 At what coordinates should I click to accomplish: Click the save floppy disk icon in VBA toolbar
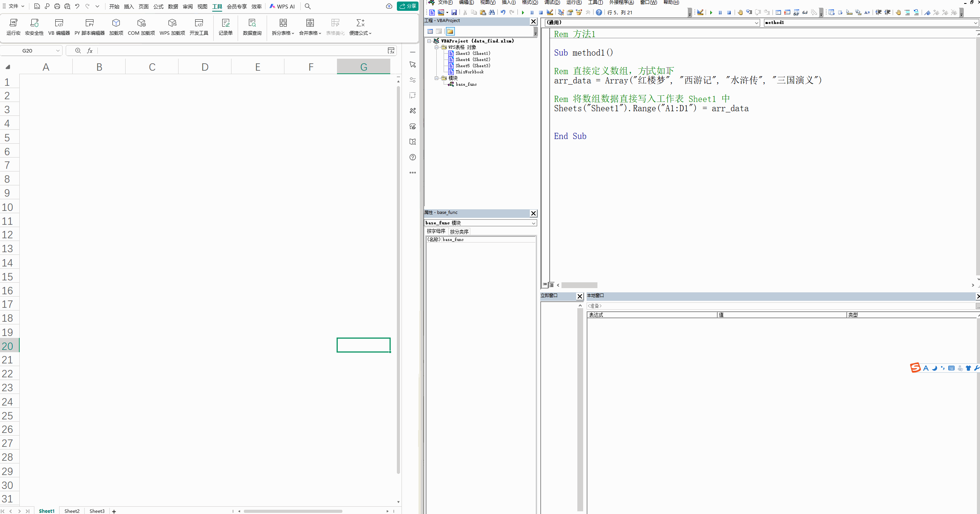click(x=454, y=12)
